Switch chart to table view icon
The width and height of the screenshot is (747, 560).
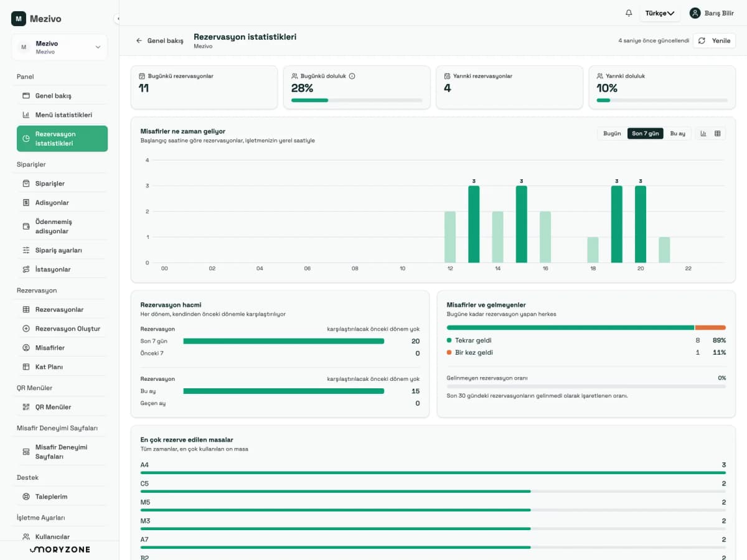[718, 133]
